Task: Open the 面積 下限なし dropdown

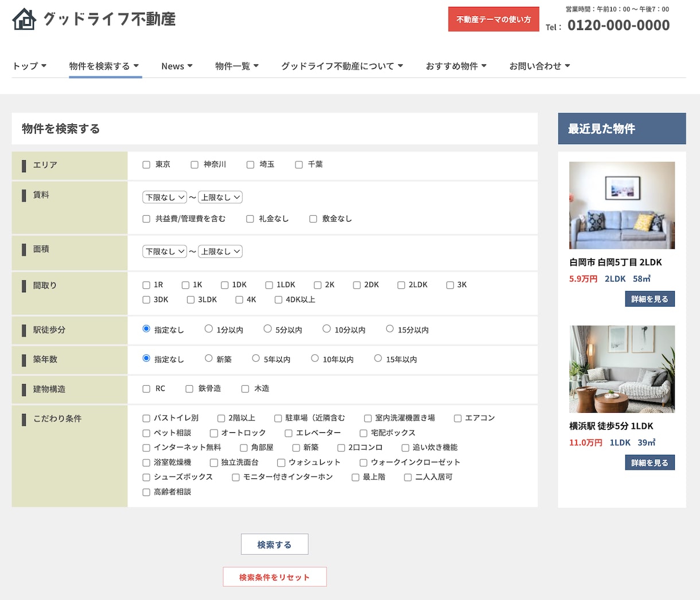Action: pyautogui.click(x=165, y=251)
